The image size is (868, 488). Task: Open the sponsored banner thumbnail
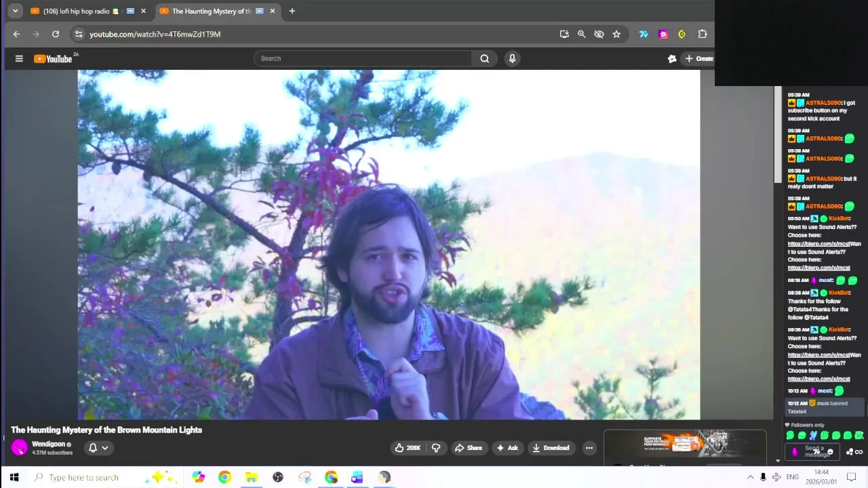pos(685,445)
